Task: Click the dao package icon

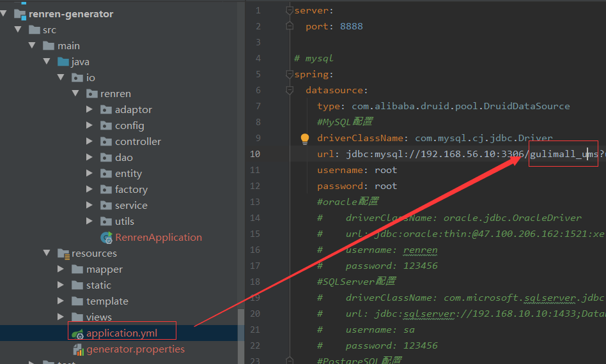Action: pos(106,158)
